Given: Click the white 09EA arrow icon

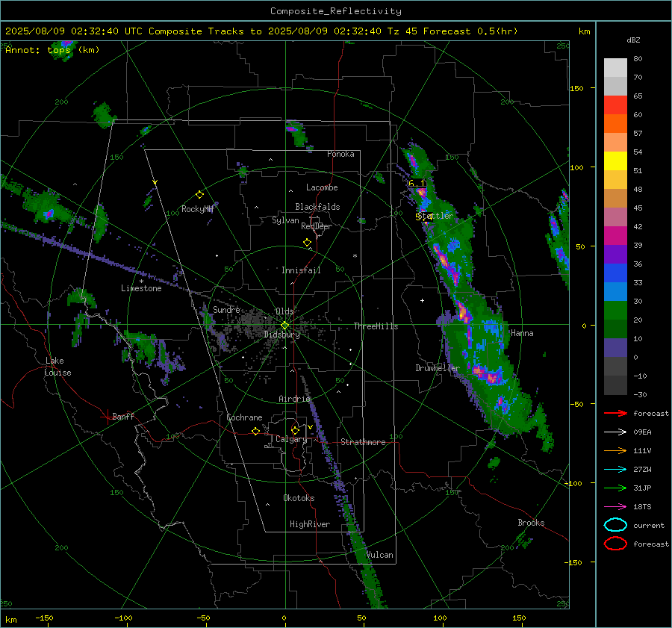Looking at the screenshot, I should [615, 432].
